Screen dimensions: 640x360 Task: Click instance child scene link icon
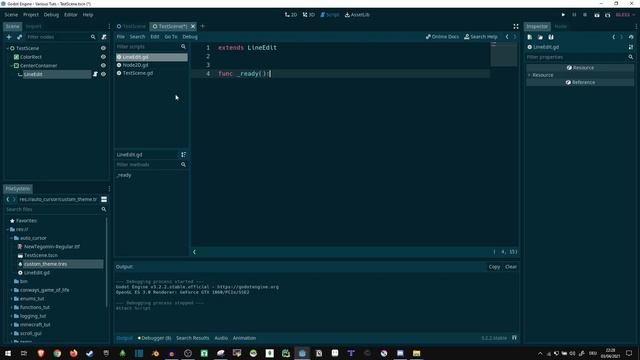pyautogui.click(x=19, y=37)
